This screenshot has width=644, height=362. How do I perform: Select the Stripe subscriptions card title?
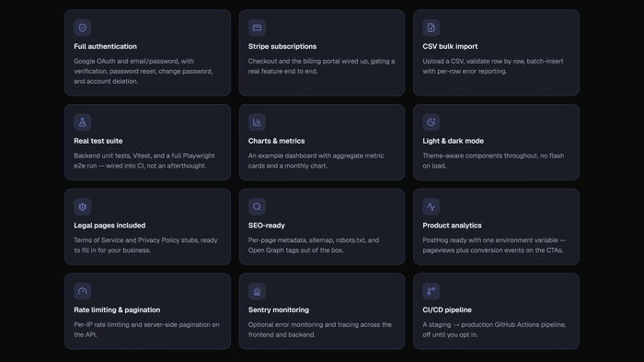(282, 46)
